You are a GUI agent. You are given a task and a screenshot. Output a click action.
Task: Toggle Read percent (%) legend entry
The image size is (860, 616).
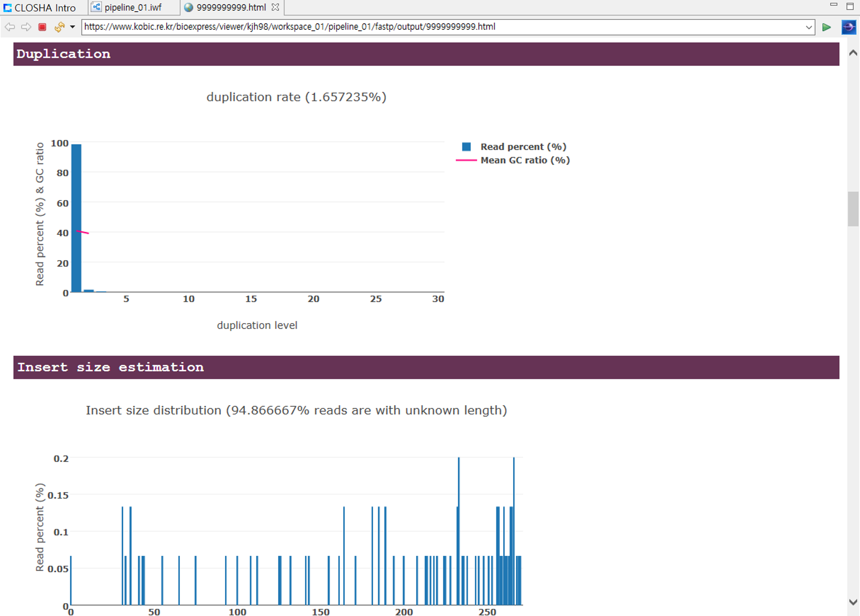tap(514, 147)
